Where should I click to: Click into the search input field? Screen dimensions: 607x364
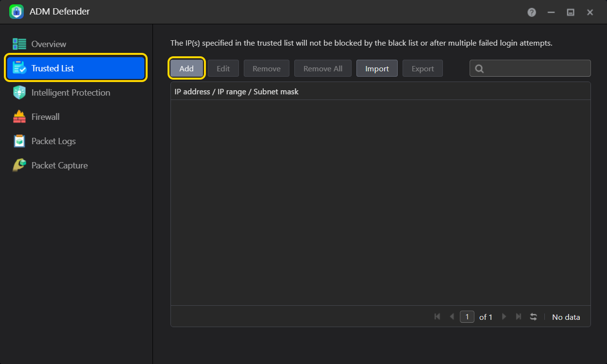[537, 68]
